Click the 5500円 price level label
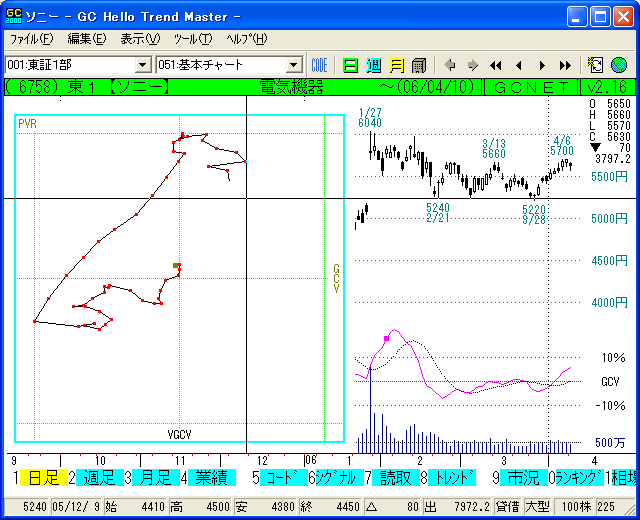This screenshot has height=520, width=640. (x=609, y=177)
